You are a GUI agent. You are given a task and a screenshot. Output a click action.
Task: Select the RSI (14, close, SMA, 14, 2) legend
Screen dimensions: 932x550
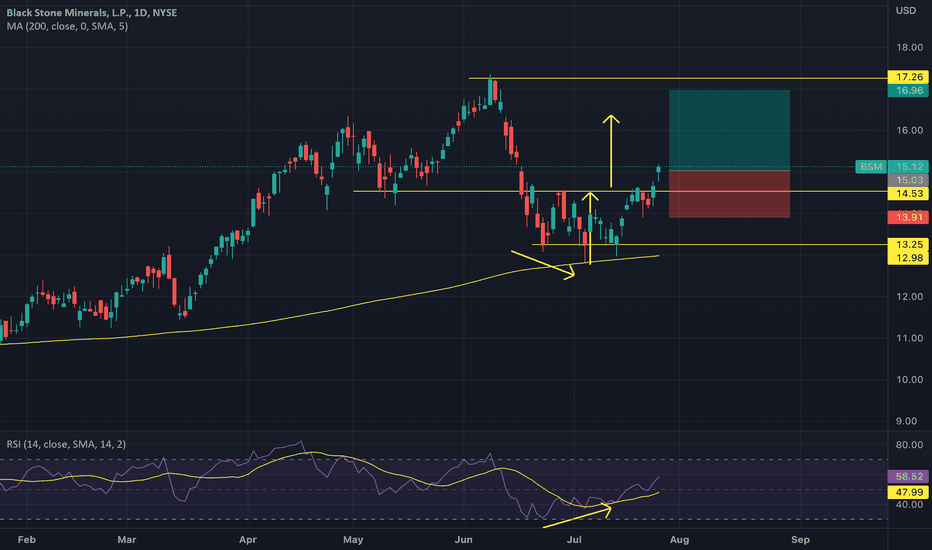[66, 444]
